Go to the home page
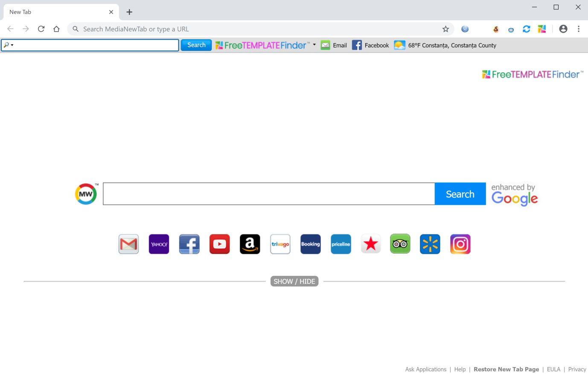Image resolution: width=588 pixels, height=374 pixels. click(x=56, y=29)
